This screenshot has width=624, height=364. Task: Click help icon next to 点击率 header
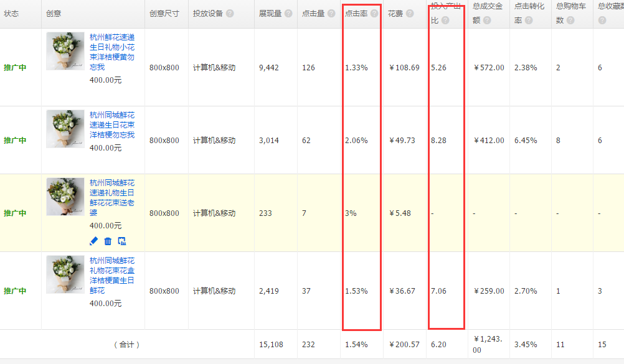click(x=374, y=14)
